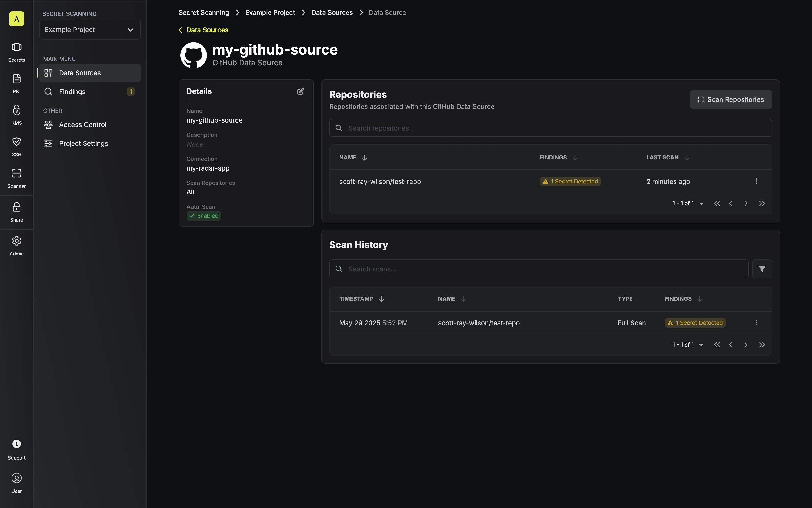
Task: Click the Auto-Scan Enabled badge
Action: click(x=204, y=216)
